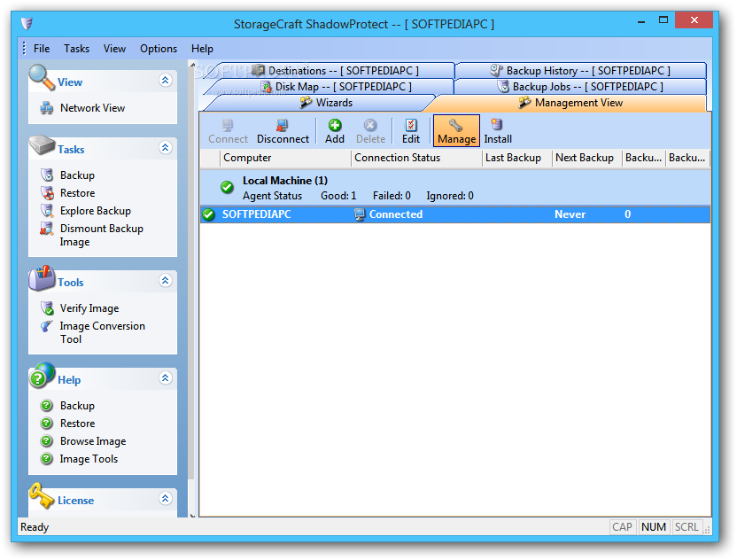Screen dimensions: 737x560
Task: Click the Backup task icon in Tasks
Action: tap(47, 175)
